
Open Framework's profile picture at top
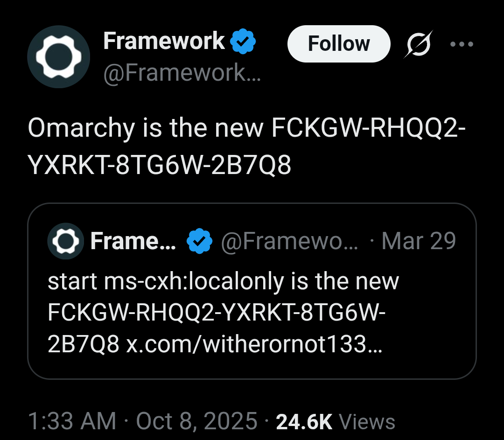coord(58,56)
